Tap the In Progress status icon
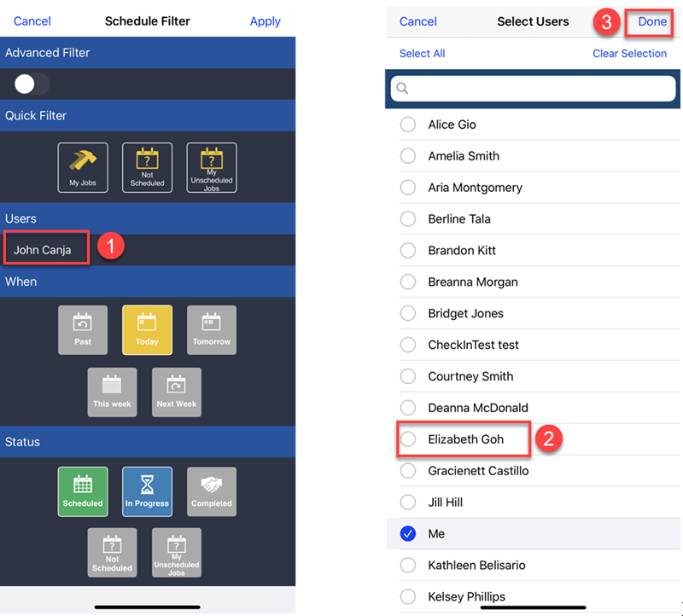The height and width of the screenshot is (616, 683). (147, 491)
